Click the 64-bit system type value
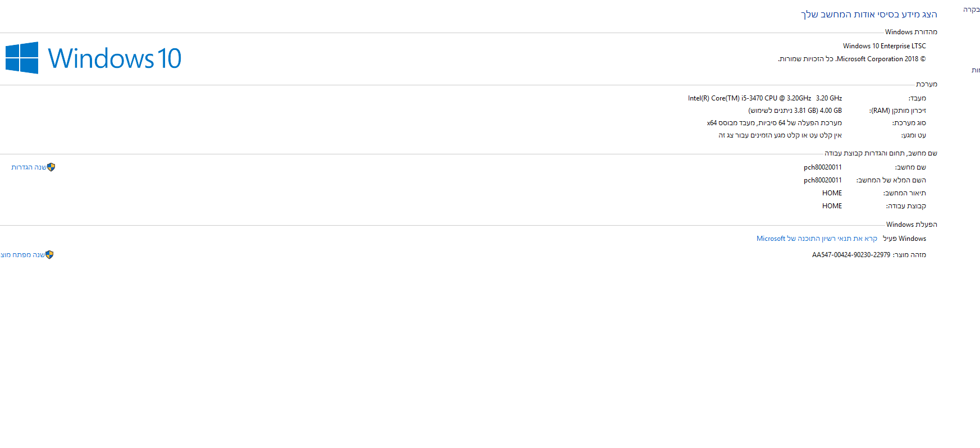This screenshot has width=980, height=448. click(774, 123)
